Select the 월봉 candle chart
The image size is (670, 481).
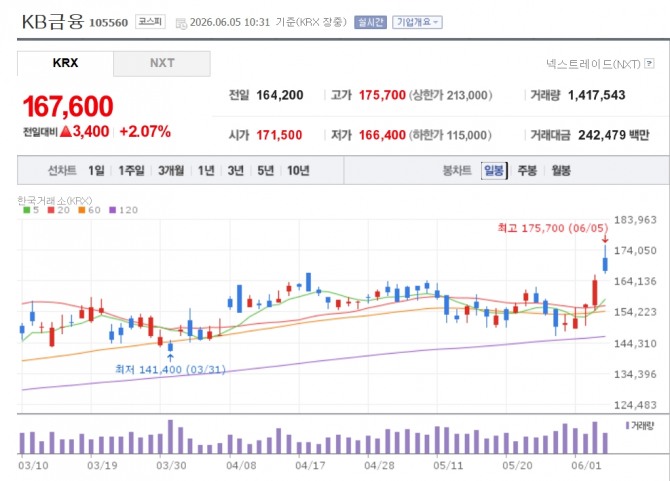[x=561, y=171]
